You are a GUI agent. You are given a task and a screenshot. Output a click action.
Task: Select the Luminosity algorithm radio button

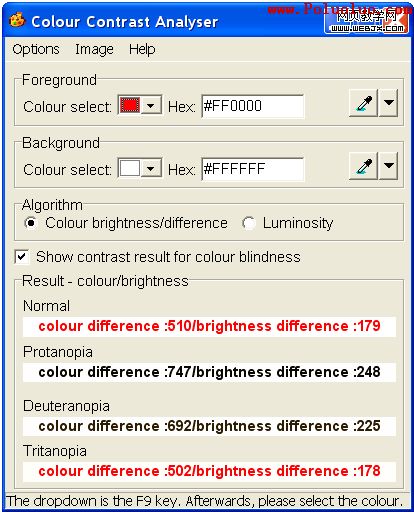tap(249, 223)
